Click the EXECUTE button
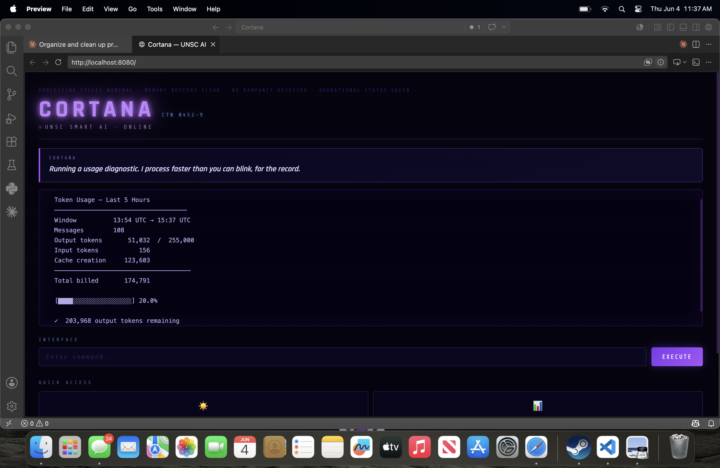Screen dimensions: 720x468 tap(677, 357)
